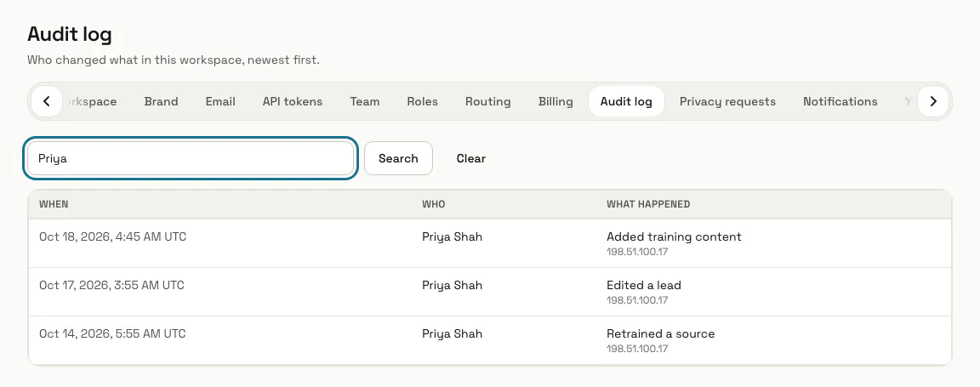The width and height of the screenshot is (980, 387).
Task: Click the IP address under Added training content
Action: [x=637, y=252]
